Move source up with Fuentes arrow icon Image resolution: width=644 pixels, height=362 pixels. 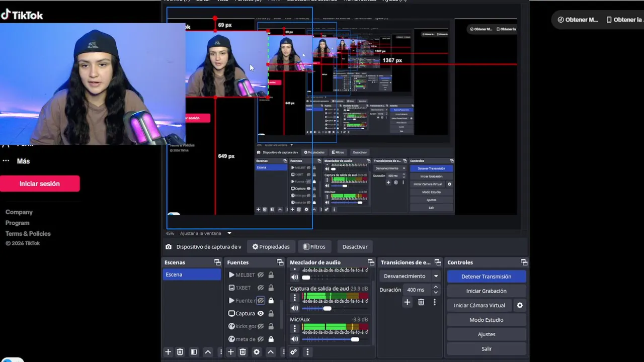pyautogui.click(x=271, y=352)
